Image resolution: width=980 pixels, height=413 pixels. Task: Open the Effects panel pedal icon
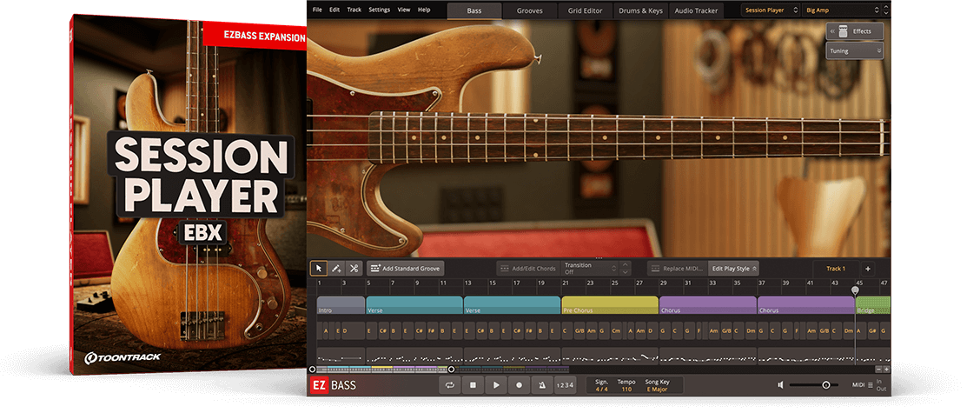(x=844, y=30)
